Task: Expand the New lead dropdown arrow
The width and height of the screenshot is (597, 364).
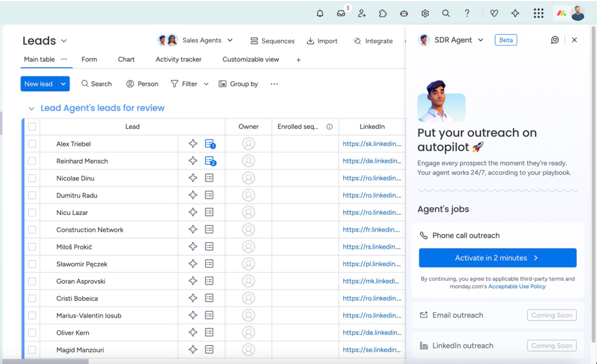Action: pos(63,84)
